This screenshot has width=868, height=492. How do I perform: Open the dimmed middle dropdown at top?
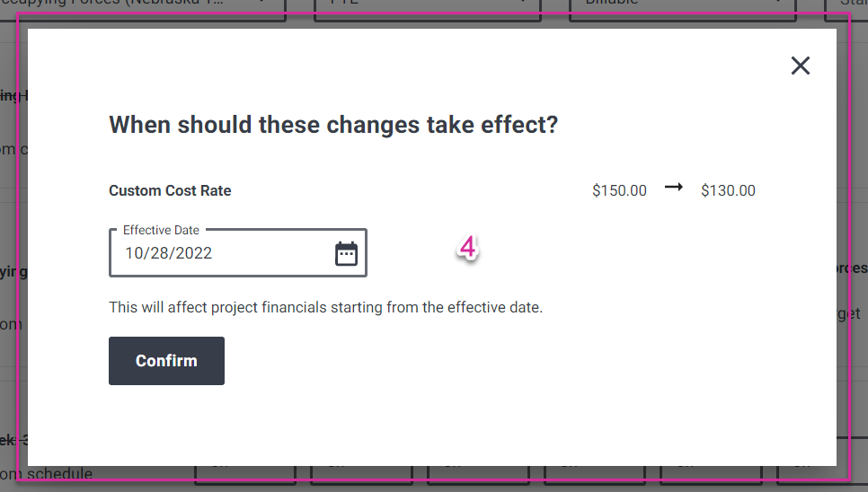(428, 8)
